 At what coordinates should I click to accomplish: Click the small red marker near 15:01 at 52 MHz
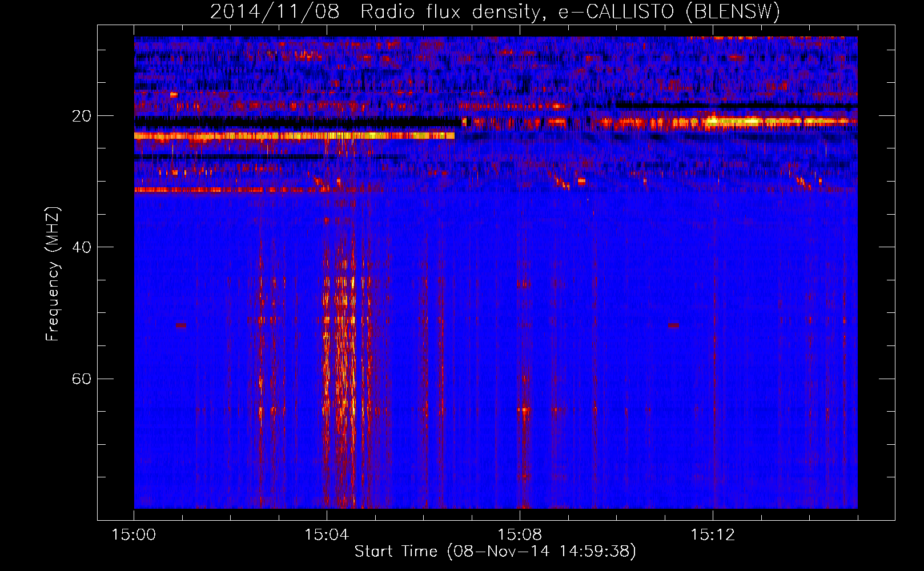pos(181,325)
